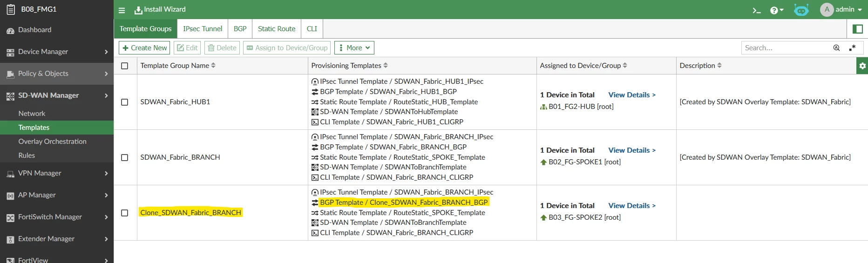Expand the AP Manager chevron
The image size is (868, 263).
(106, 196)
